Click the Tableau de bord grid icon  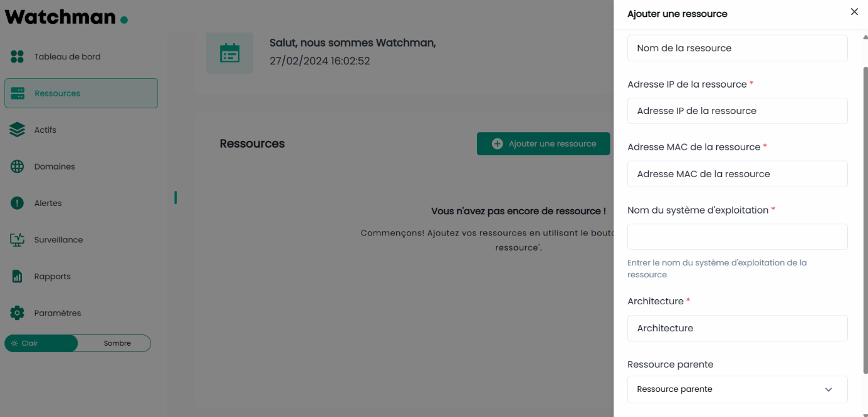18,57
